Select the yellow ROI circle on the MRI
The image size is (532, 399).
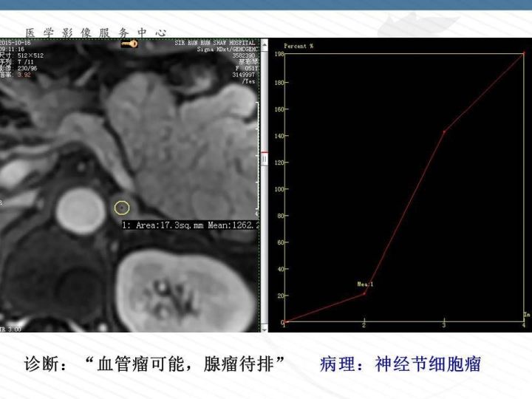click(121, 208)
